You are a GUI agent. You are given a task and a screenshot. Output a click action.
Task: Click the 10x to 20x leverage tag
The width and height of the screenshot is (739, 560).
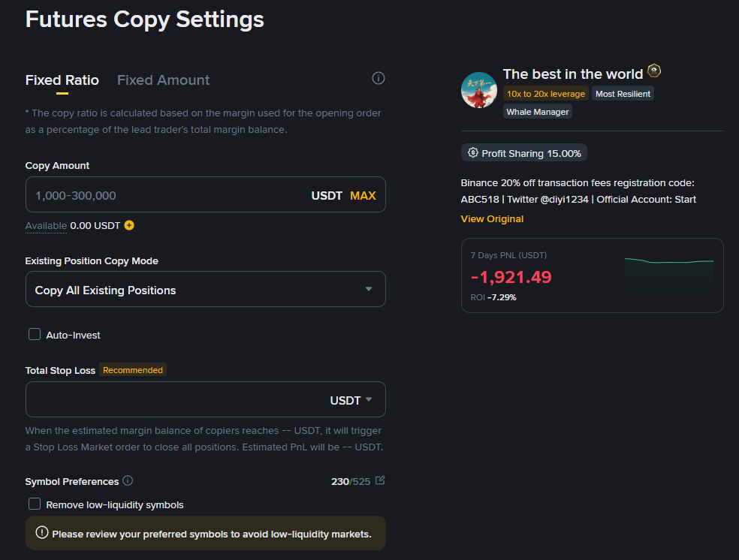tap(545, 93)
